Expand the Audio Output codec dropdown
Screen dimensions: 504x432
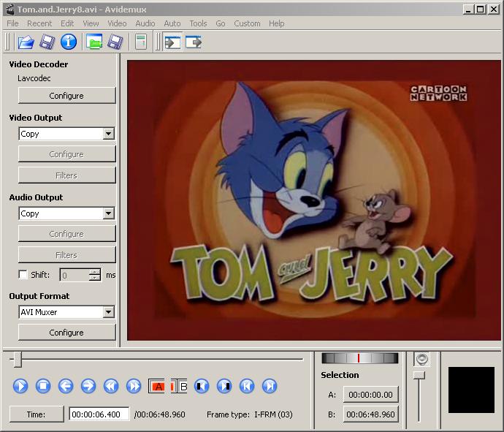pos(109,213)
